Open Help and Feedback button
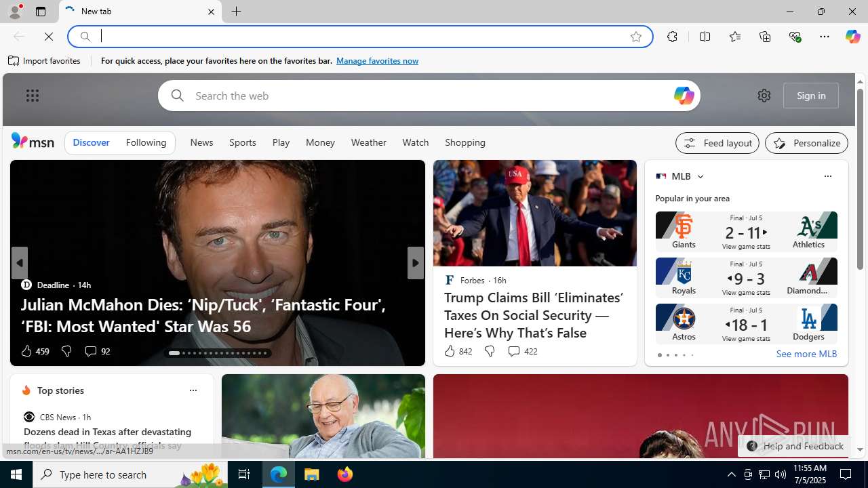Screen dimensions: 868x488 pos(793,446)
